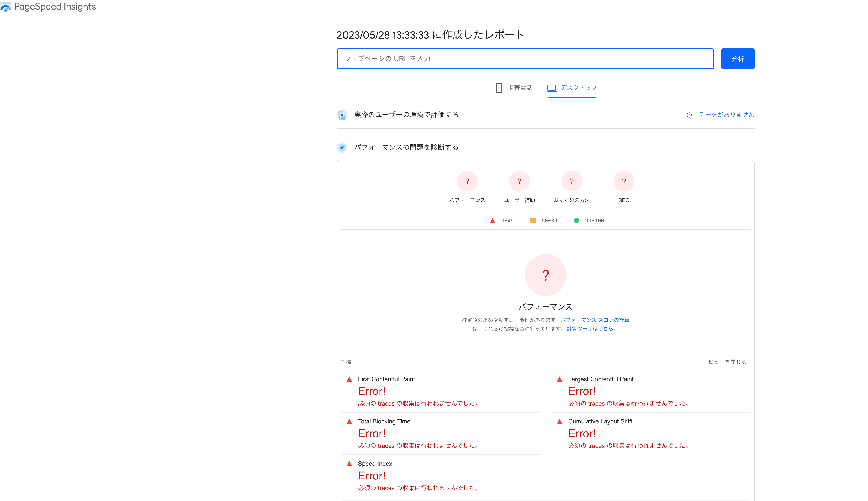Click the おすすめの方法 category label
868x501 pixels.
coord(572,200)
